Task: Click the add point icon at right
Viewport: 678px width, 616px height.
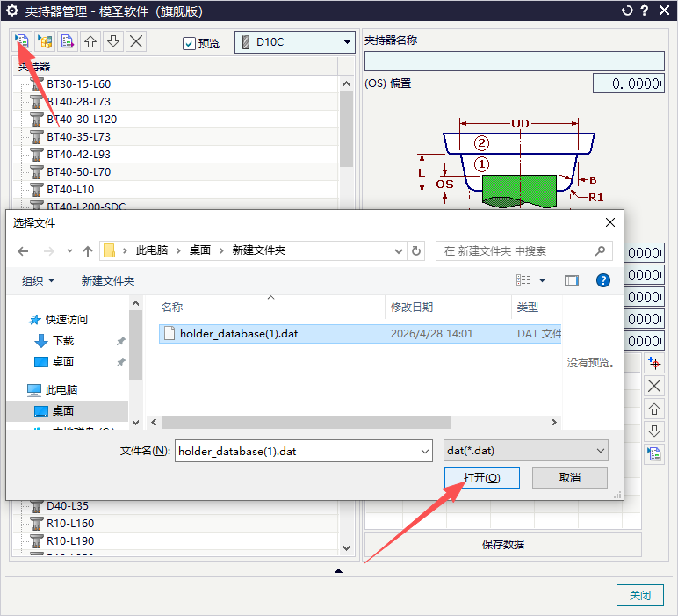Action: click(654, 364)
